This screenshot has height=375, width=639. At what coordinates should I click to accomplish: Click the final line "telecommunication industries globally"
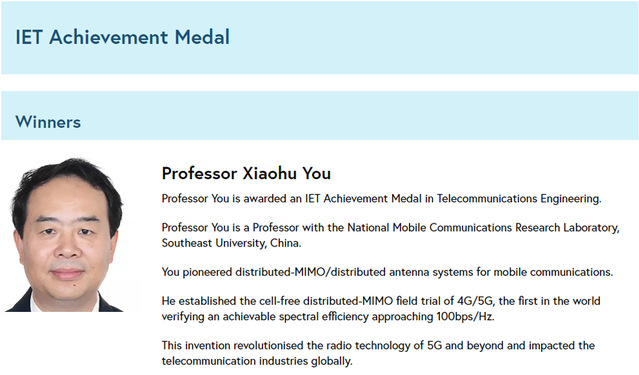(257, 361)
